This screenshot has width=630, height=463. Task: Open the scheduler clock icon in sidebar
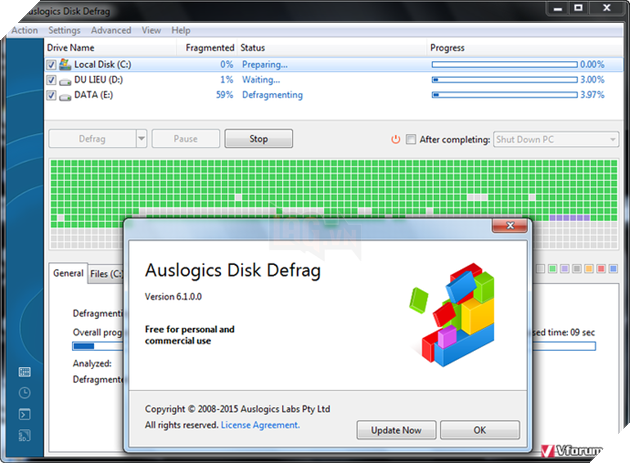[x=25, y=393]
